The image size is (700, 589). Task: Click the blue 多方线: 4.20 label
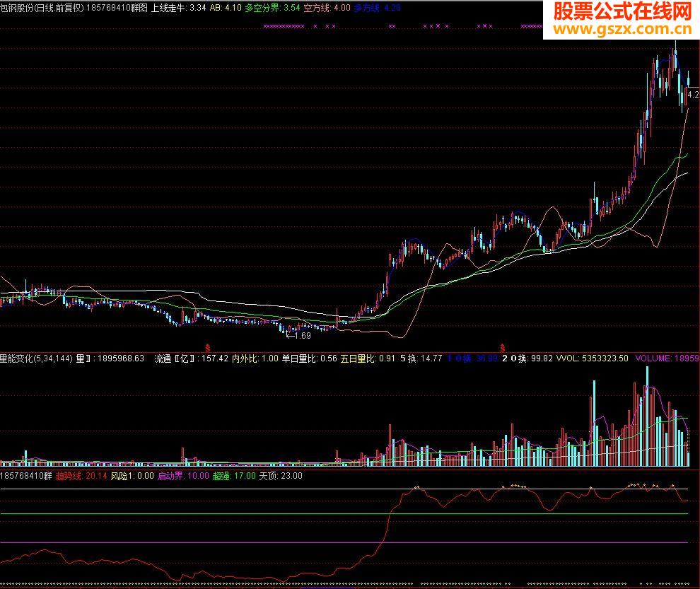pyautogui.click(x=378, y=8)
